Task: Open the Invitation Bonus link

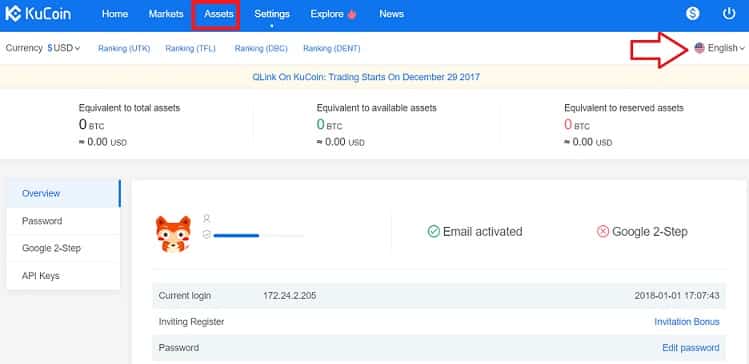Action: tap(686, 322)
